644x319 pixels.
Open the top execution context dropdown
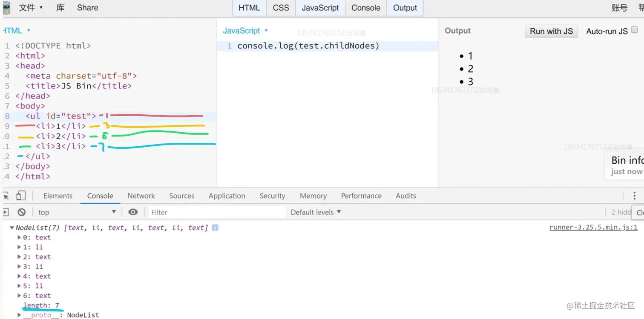(x=77, y=212)
